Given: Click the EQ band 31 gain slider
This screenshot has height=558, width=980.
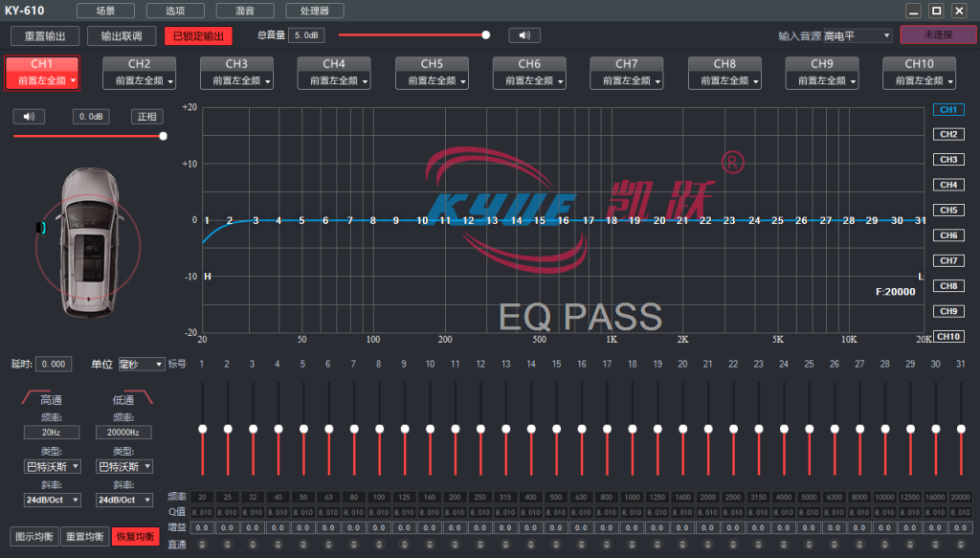Looking at the screenshot, I should tap(961, 429).
